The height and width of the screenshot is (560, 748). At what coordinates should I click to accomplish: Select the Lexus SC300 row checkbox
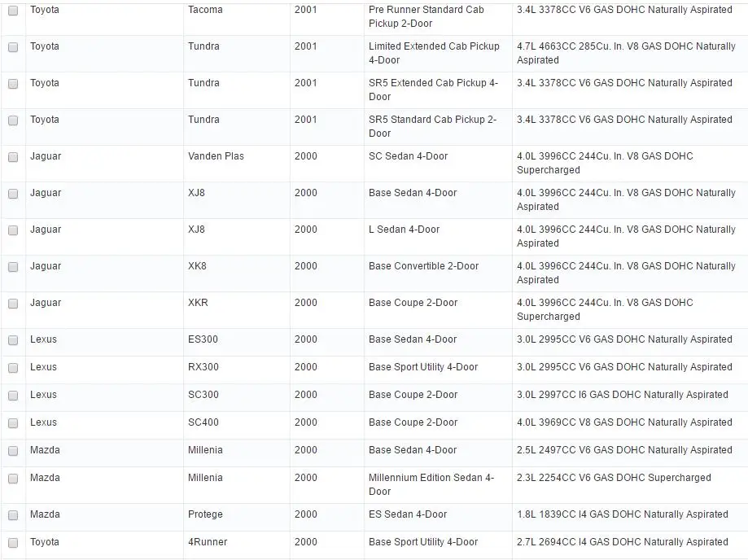13,396
